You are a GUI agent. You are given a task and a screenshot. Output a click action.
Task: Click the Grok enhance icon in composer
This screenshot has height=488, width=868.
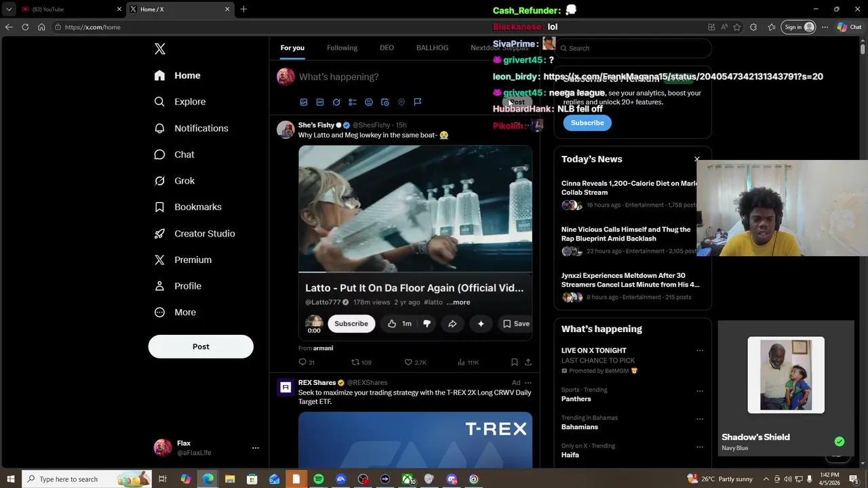point(336,102)
